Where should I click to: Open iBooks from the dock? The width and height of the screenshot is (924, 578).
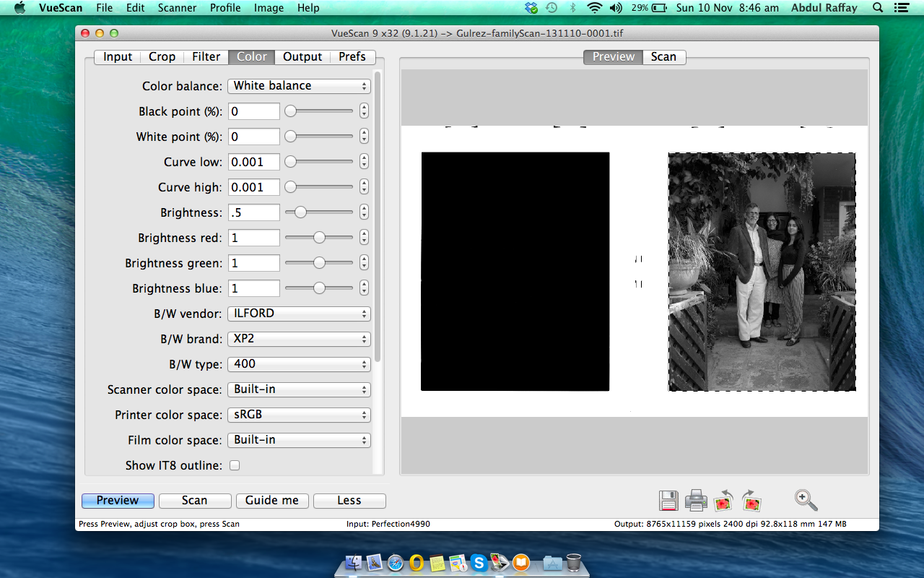click(520, 562)
